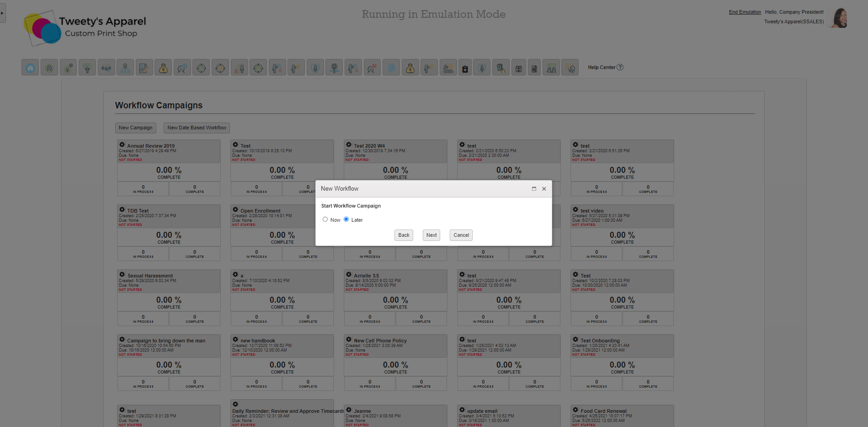Open gear settings on Sexual Harassment card
The image size is (868, 427).
(122, 274)
